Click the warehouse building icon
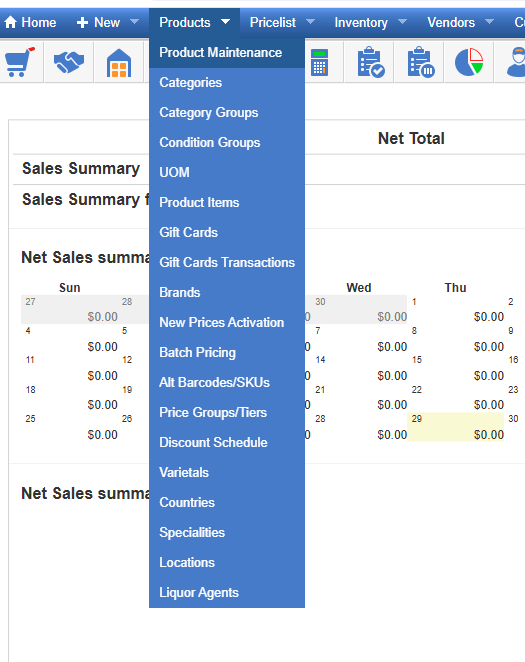525x662 pixels. [119, 63]
